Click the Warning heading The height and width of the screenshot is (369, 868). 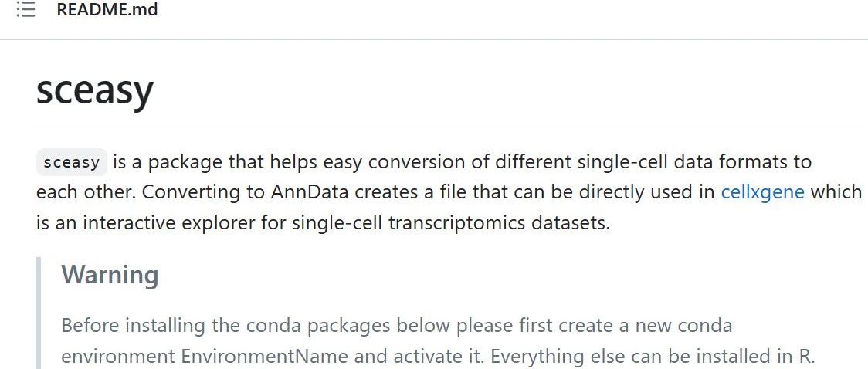(x=110, y=274)
